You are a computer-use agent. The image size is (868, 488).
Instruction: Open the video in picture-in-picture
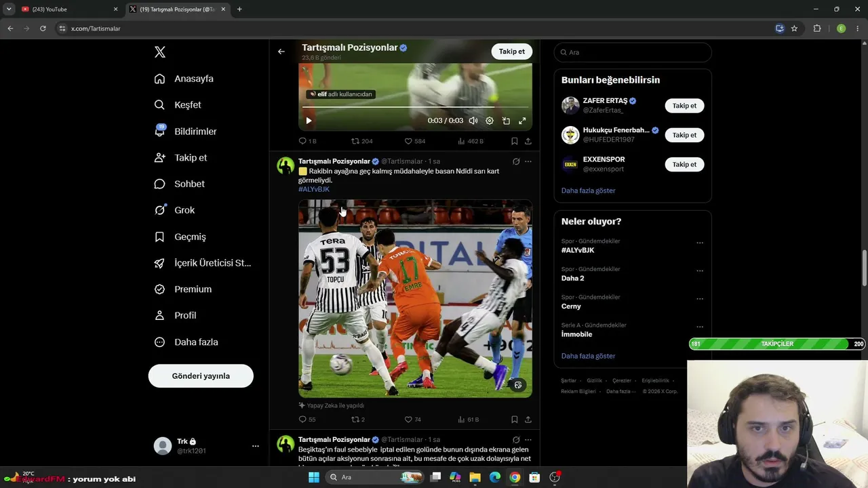click(506, 121)
